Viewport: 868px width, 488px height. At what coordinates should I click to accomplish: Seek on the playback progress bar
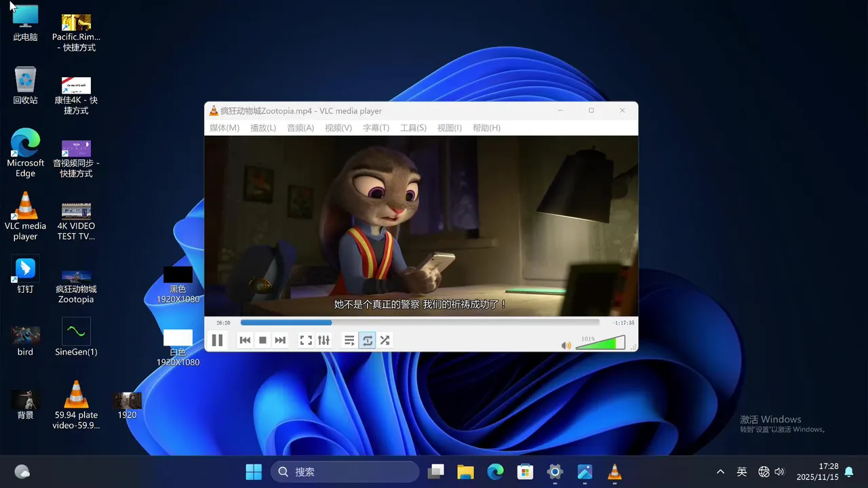[420, 323]
